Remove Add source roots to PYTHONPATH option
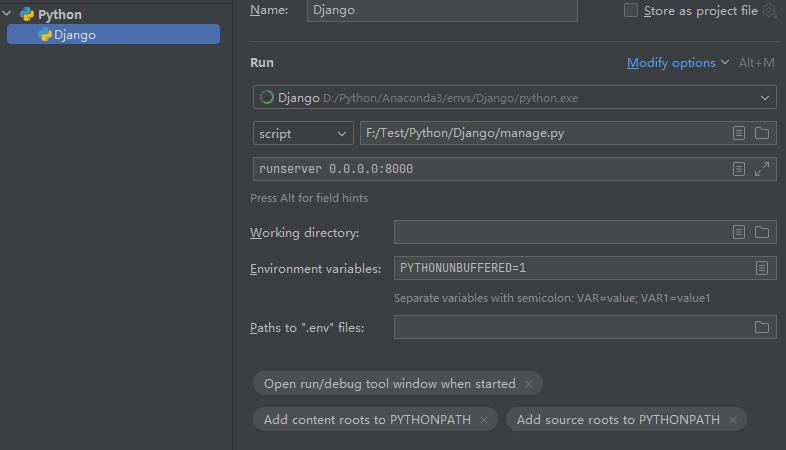The height and width of the screenshot is (450, 786). click(733, 420)
